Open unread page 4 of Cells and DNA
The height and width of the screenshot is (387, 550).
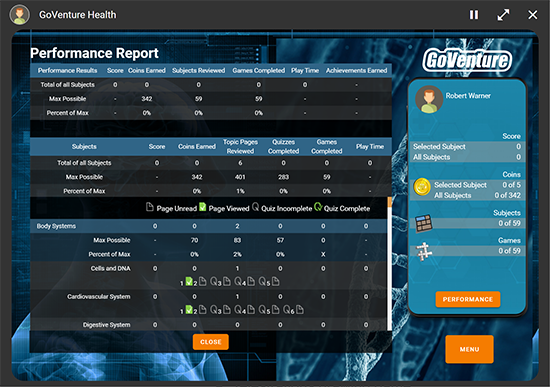[x=251, y=281]
